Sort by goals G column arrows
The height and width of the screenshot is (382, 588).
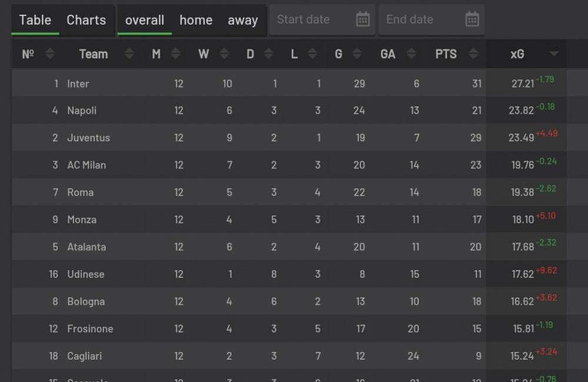(x=357, y=54)
